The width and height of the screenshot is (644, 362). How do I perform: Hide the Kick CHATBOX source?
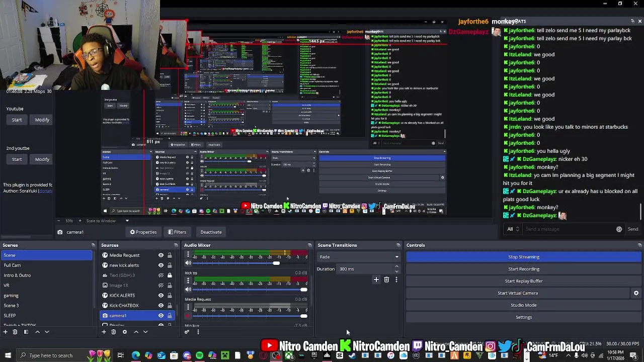pyautogui.click(x=161, y=306)
